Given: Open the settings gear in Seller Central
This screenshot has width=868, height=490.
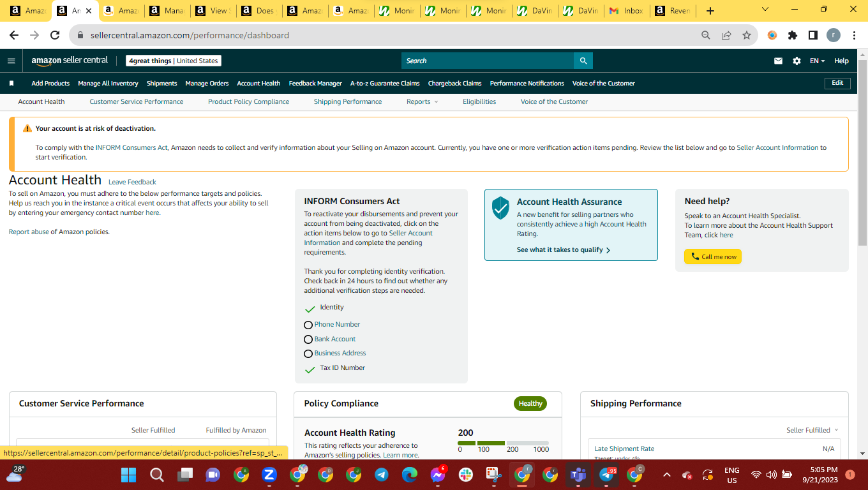Looking at the screenshot, I should pos(797,61).
